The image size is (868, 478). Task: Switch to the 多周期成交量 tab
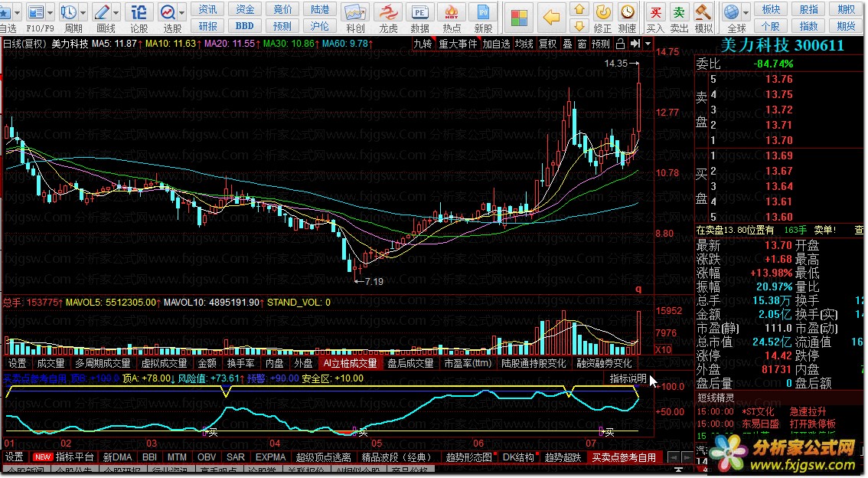[103, 363]
